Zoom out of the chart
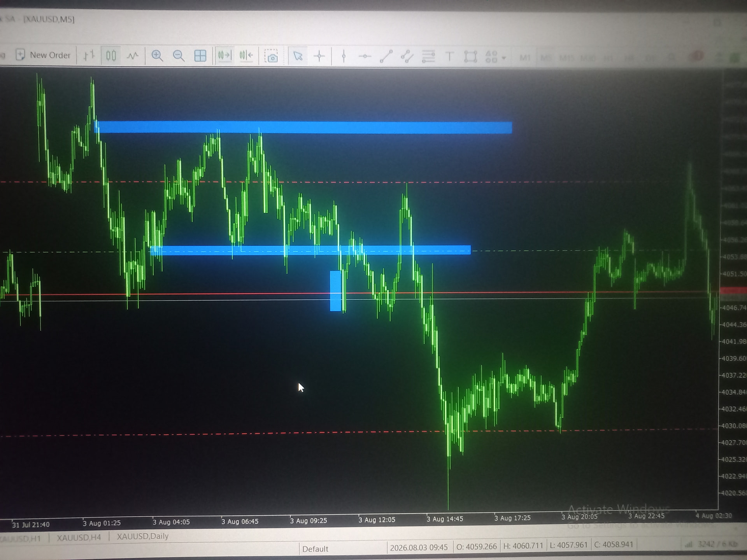This screenshot has height=560, width=747. pos(179,56)
